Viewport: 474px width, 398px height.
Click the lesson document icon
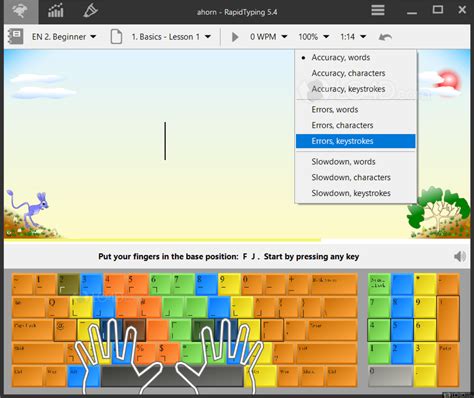tap(116, 36)
